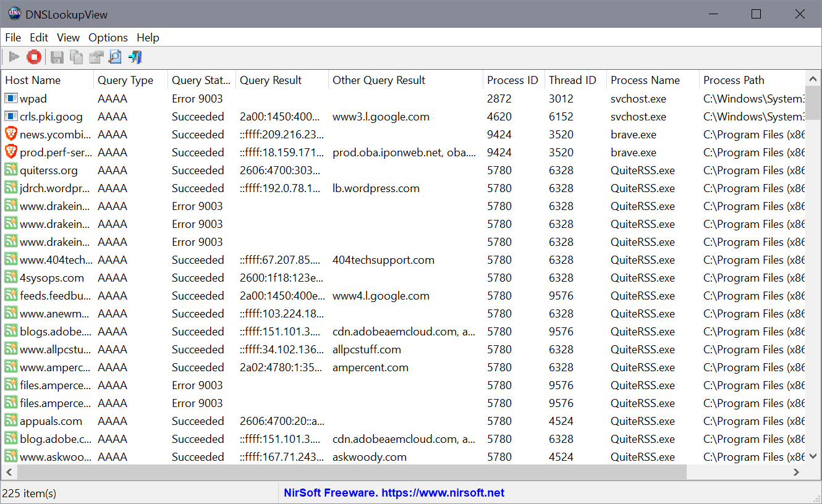Click the vertical scrollbar up arrow
Screen dimensions: 822x504
click(x=813, y=79)
